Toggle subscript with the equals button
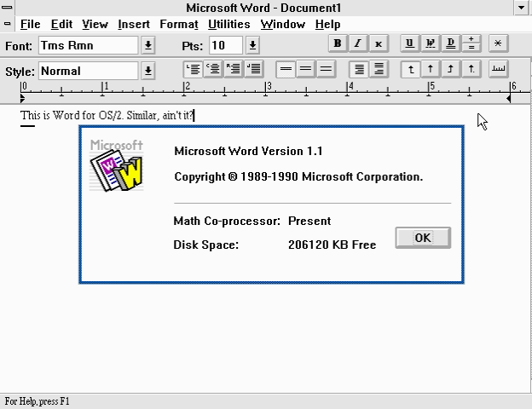Viewport: 532px width, 409px height. point(471,48)
